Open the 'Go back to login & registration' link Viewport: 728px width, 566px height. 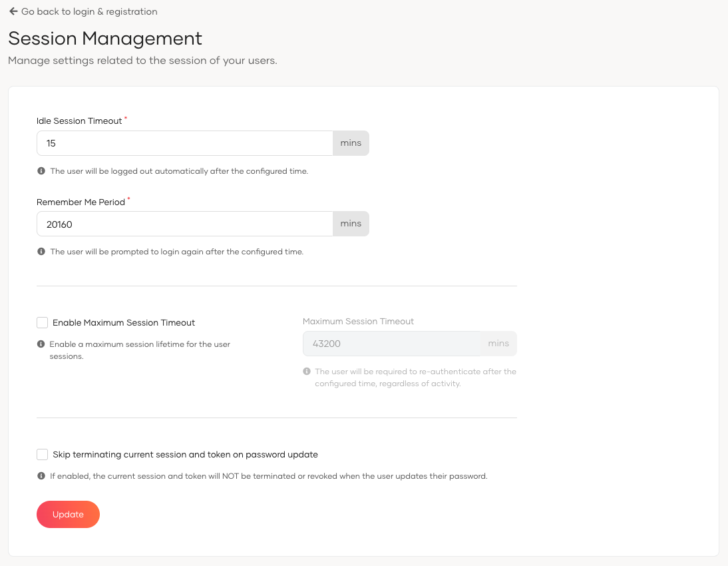click(89, 11)
